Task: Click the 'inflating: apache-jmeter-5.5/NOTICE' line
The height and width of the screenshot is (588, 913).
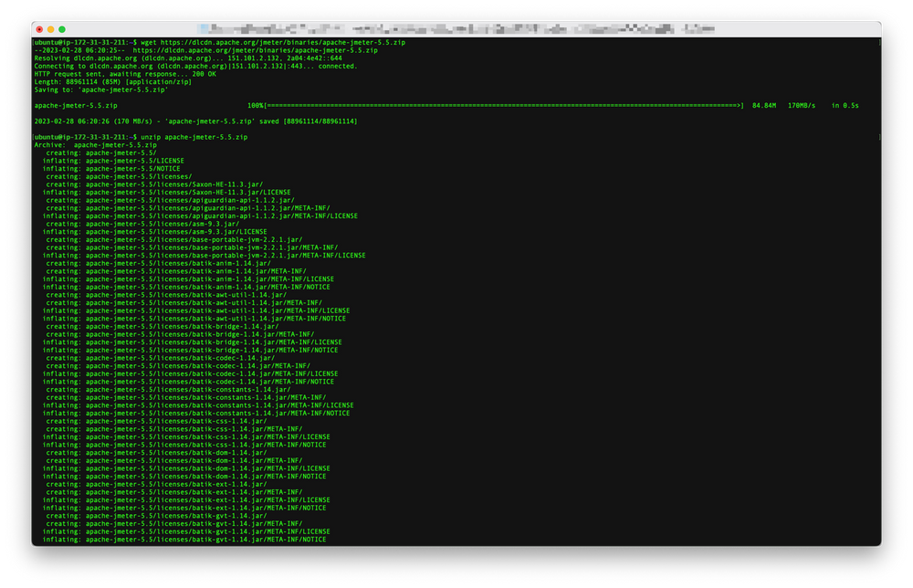Action: point(111,169)
